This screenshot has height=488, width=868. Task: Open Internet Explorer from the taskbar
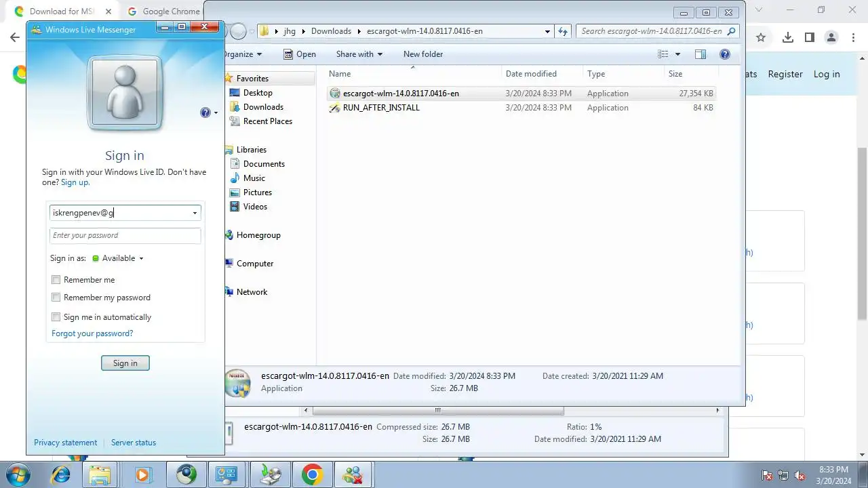(61, 474)
